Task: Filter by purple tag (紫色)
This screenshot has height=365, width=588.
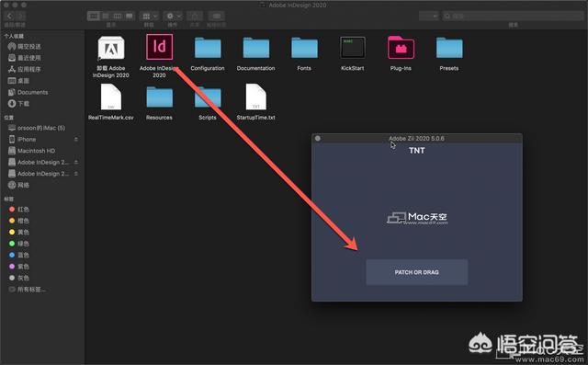Action: (x=19, y=267)
